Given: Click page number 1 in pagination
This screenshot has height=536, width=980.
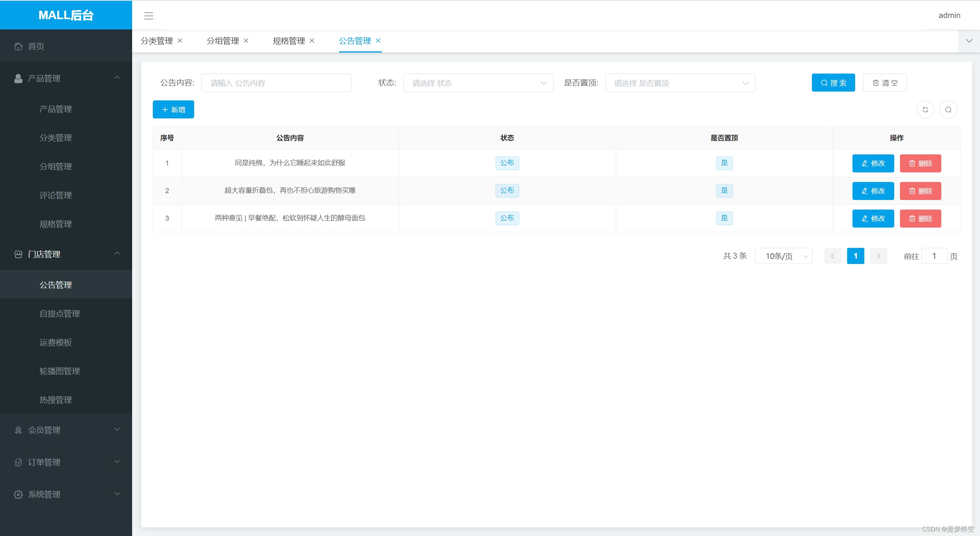Looking at the screenshot, I should tap(856, 256).
